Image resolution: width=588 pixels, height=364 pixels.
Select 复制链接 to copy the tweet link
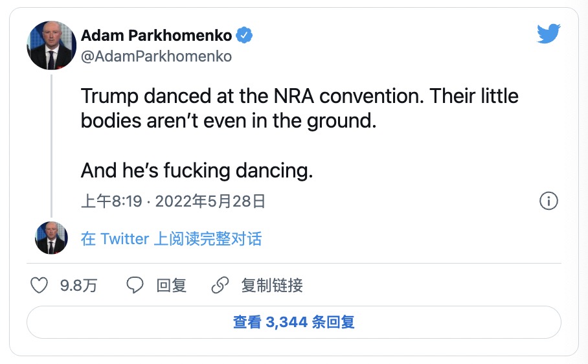[271, 285]
